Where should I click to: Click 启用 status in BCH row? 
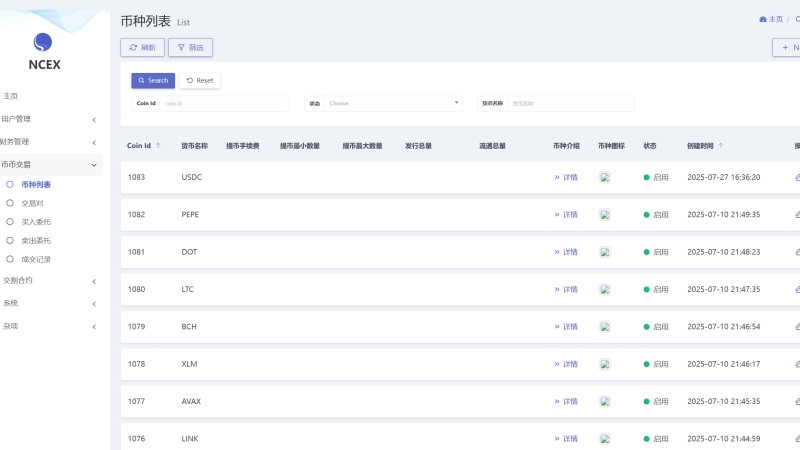click(656, 327)
